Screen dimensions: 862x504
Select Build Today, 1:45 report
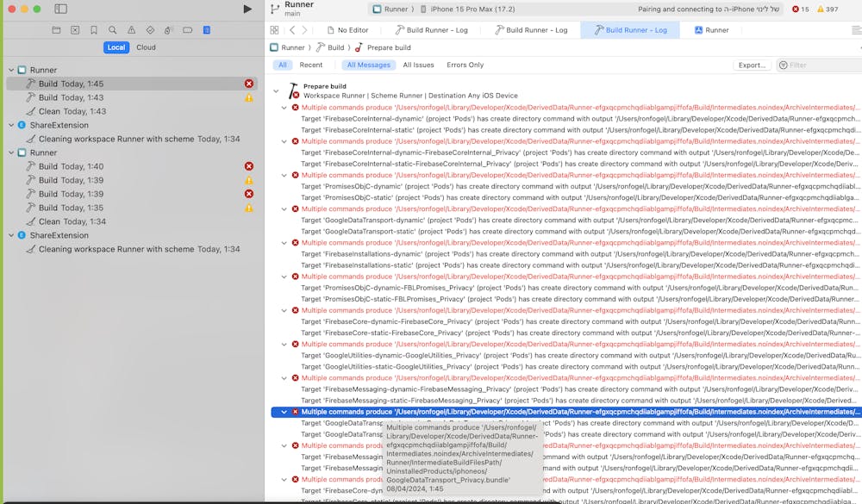[132, 84]
